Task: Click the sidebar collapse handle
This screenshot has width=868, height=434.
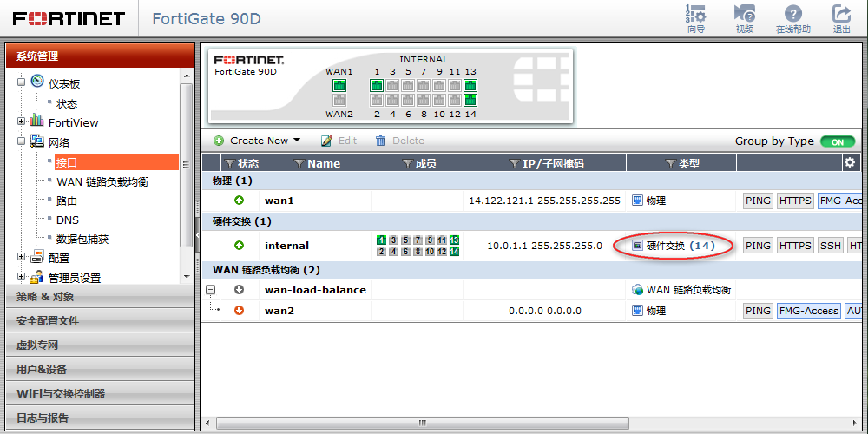Action: (198, 235)
